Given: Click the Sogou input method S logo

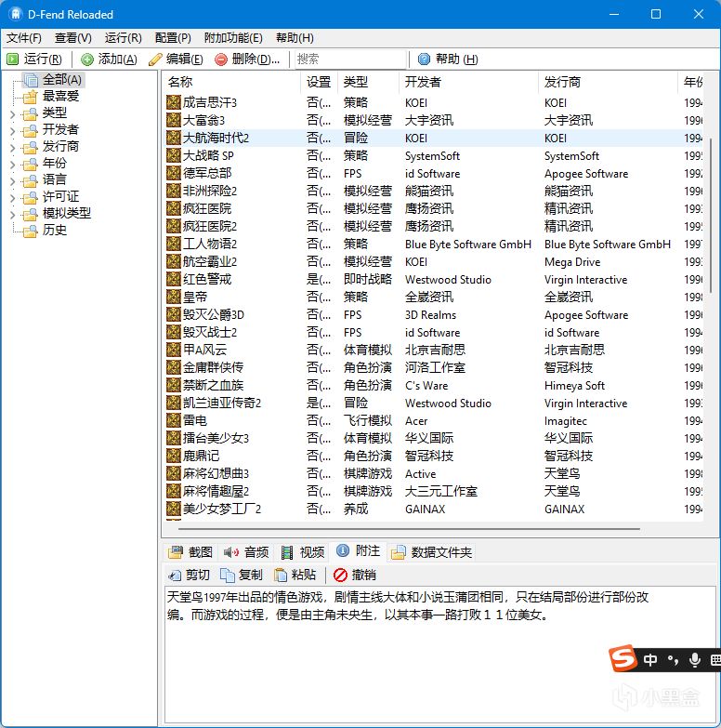Looking at the screenshot, I should (x=623, y=658).
